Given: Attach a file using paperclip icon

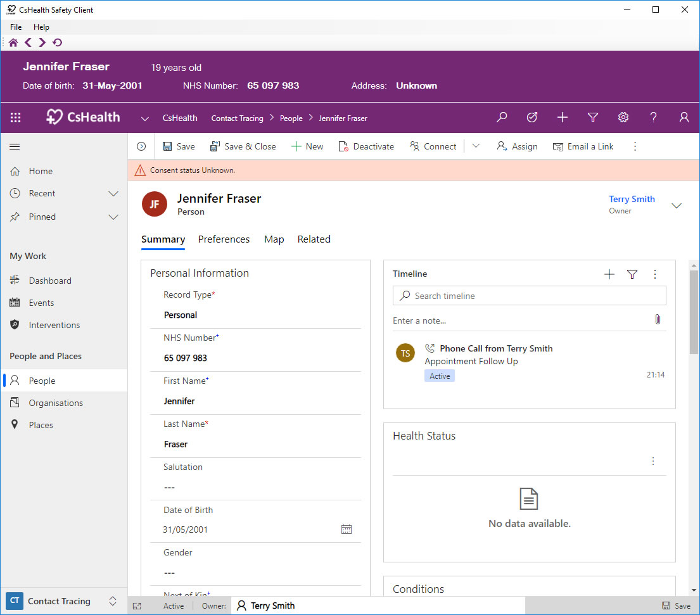Looking at the screenshot, I should click(658, 320).
